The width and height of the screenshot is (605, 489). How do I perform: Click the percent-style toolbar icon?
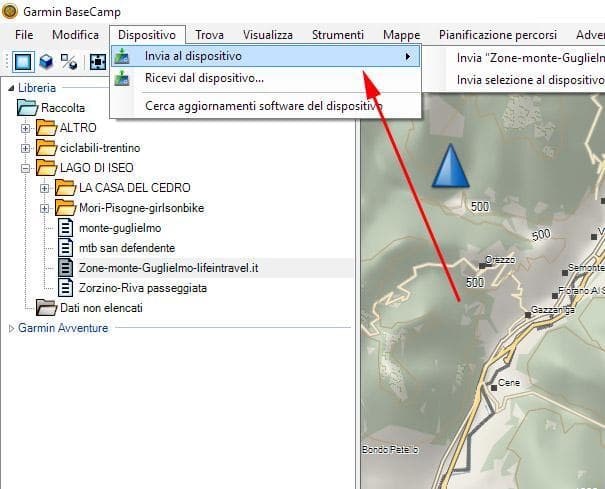click(69, 62)
